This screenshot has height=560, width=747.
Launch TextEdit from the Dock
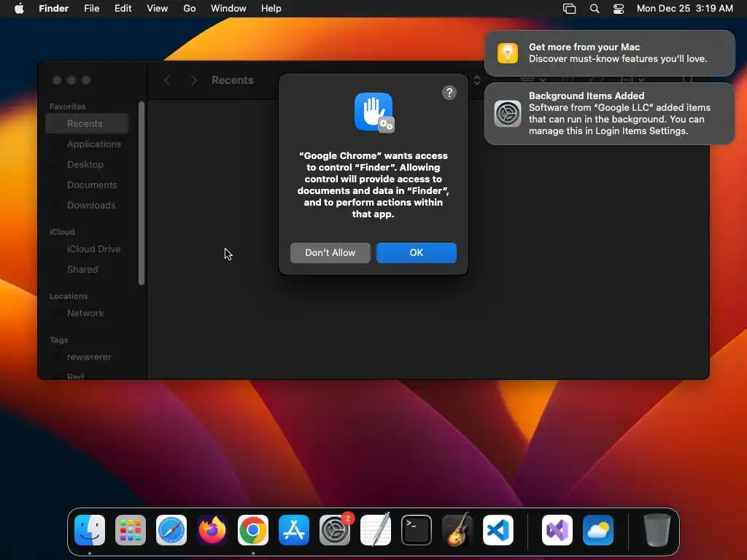point(376,530)
